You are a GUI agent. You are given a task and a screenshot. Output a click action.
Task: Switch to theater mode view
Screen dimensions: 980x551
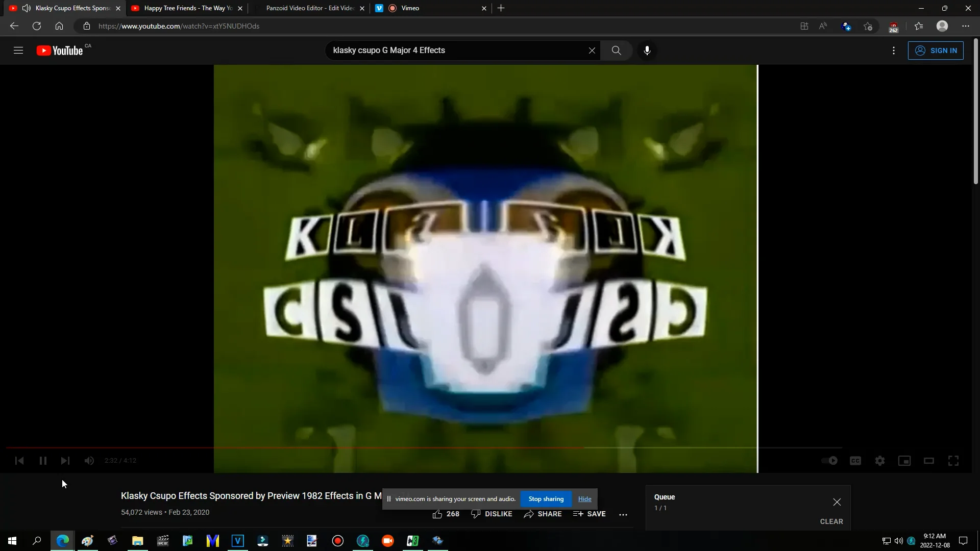click(929, 461)
